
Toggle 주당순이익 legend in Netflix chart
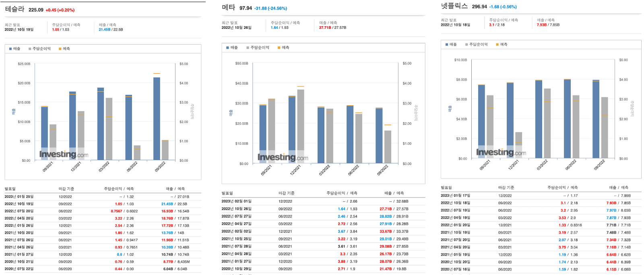(476, 44)
